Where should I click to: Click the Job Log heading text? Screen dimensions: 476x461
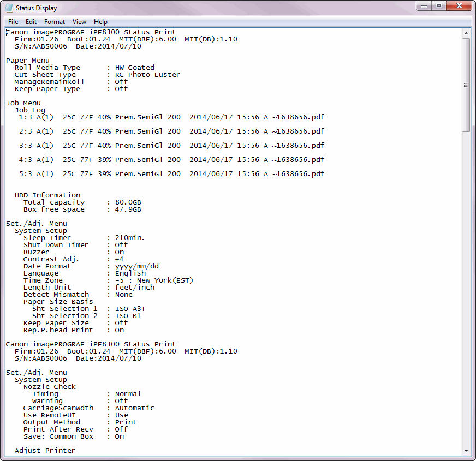tap(30, 110)
